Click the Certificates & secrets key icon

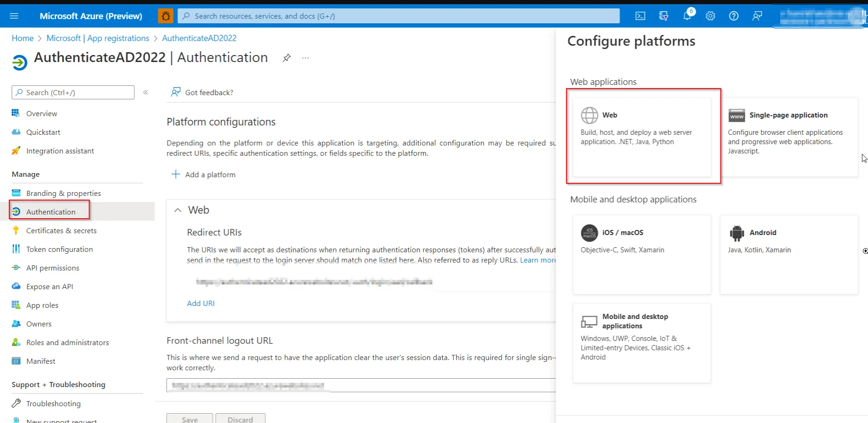[16, 230]
